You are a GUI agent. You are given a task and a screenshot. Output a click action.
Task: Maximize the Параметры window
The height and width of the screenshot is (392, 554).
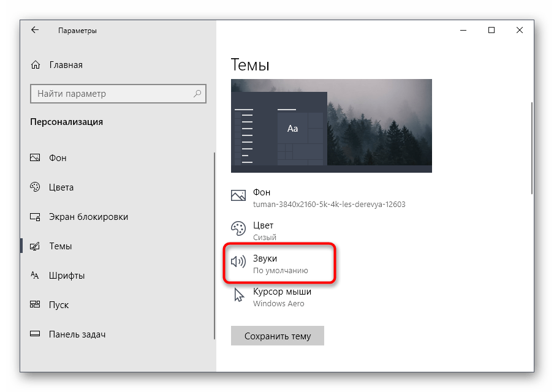click(491, 30)
